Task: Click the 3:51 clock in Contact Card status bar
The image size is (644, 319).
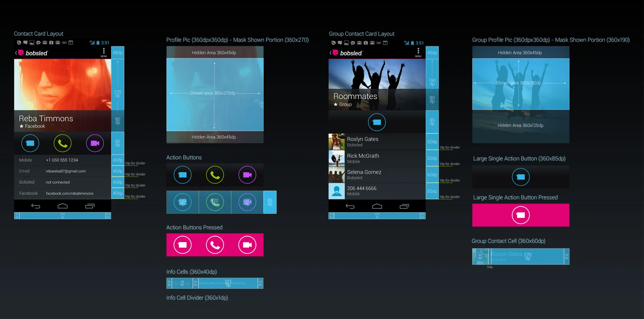Action: [x=105, y=43]
